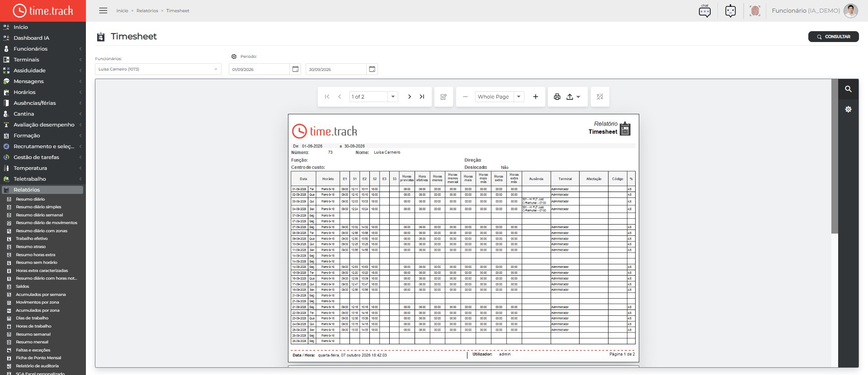The image size is (868, 375).
Task: Open the Resumo diário simples report
Action: tap(38, 207)
